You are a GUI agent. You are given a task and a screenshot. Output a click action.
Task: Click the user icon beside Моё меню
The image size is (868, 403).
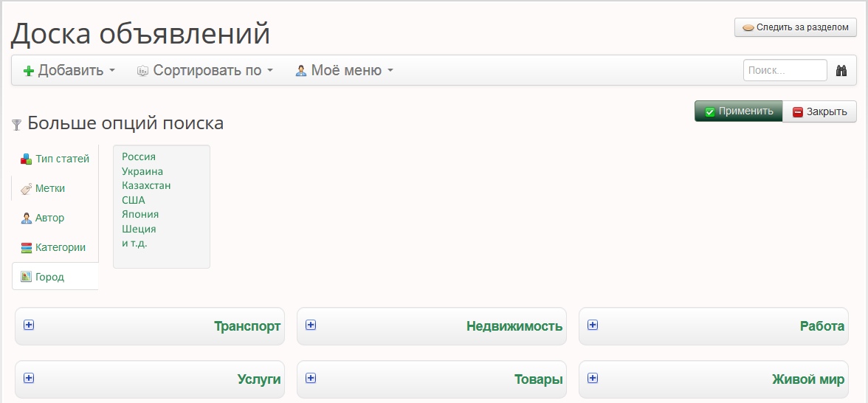301,70
